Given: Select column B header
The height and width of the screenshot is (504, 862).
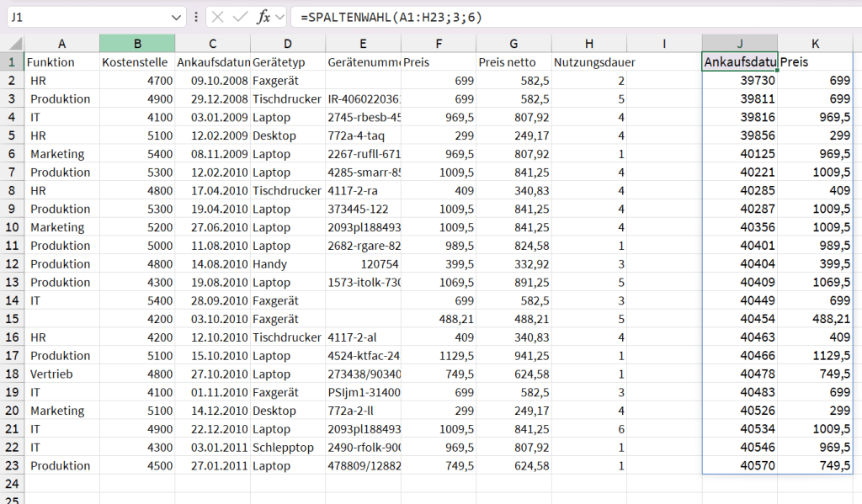Looking at the screenshot, I should click(x=137, y=44).
